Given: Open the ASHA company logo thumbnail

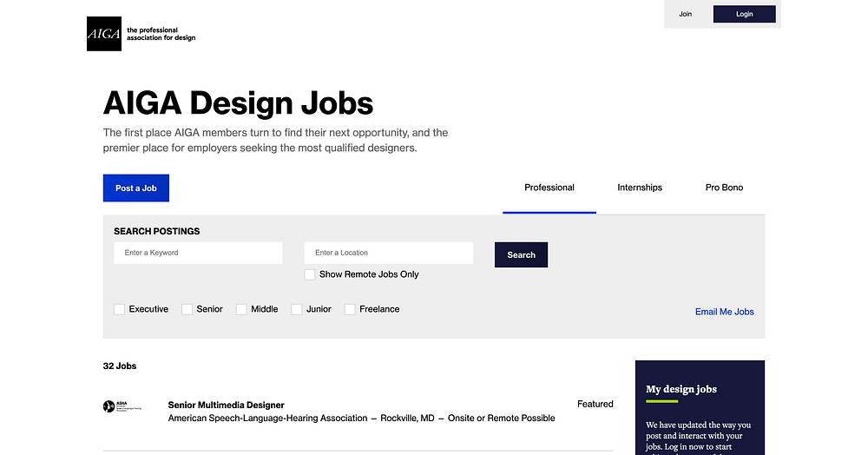Looking at the screenshot, I should pos(122,406).
